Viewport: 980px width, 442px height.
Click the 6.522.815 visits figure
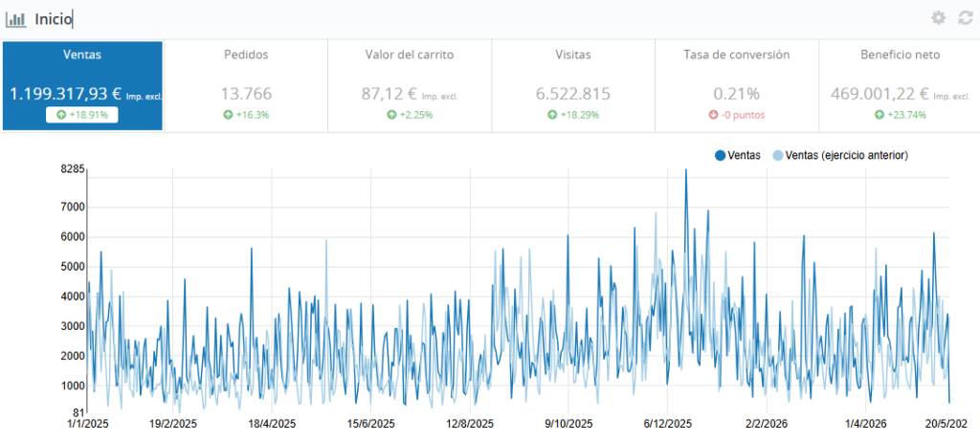point(573,94)
